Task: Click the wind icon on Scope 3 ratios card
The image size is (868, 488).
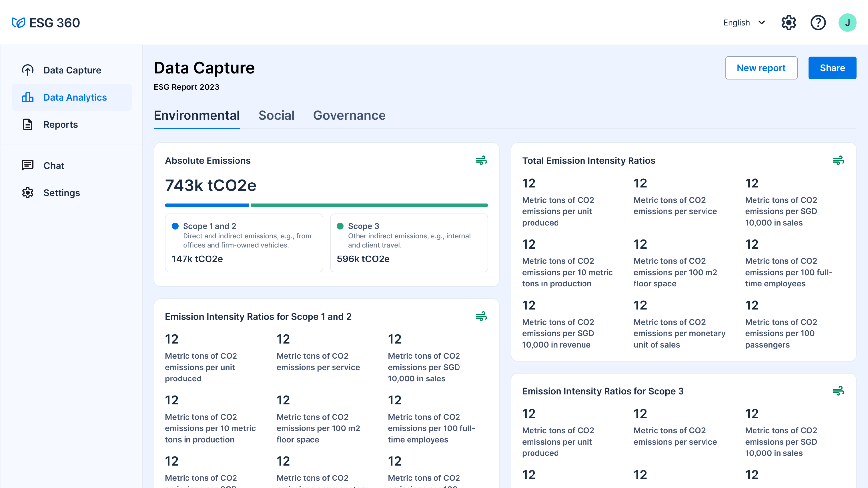Action: [x=839, y=391]
